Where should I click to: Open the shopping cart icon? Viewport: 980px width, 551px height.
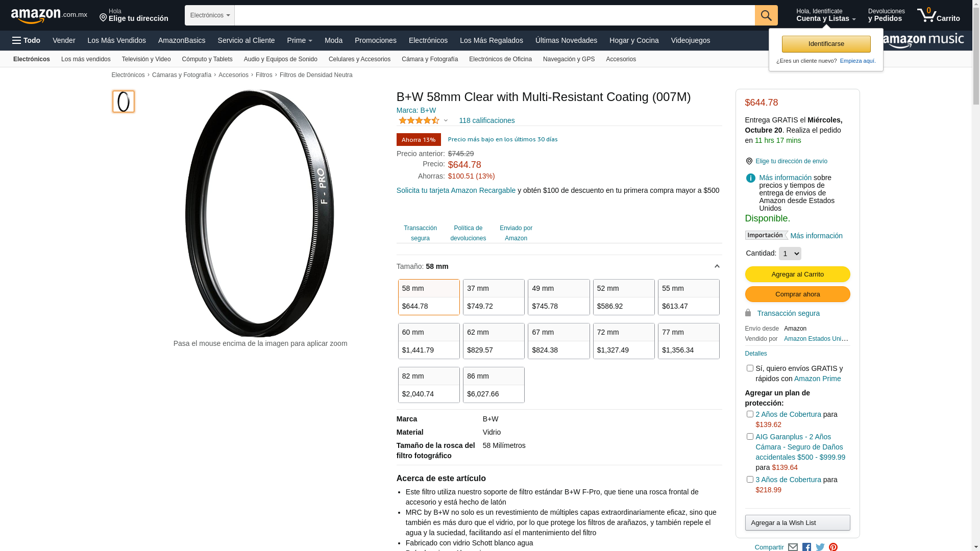click(938, 15)
